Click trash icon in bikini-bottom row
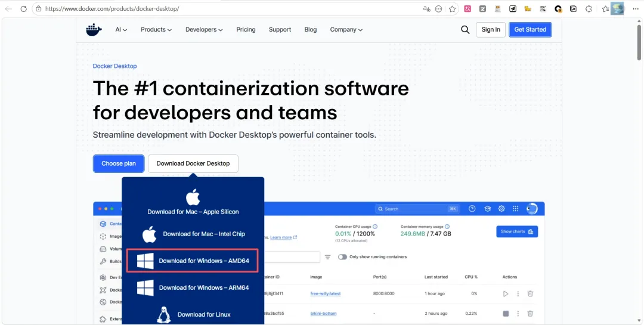This screenshot has height=325, width=644. (x=530, y=314)
